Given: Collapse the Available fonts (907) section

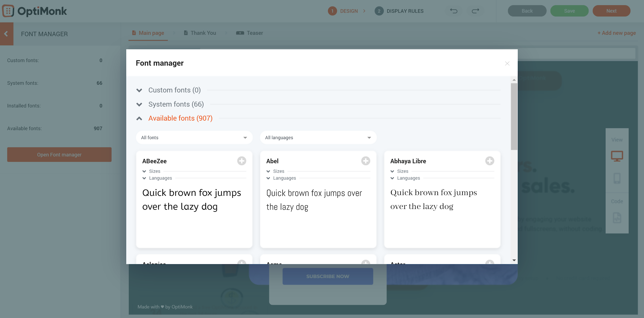Looking at the screenshot, I should (139, 118).
